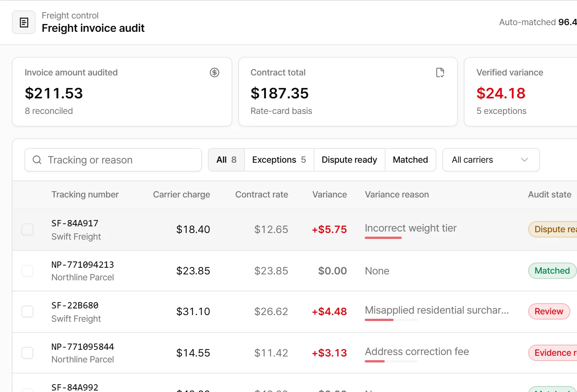This screenshot has width=577, height=392.
Task: Show Matched invoices tab
Action: (x=411, y=160)
